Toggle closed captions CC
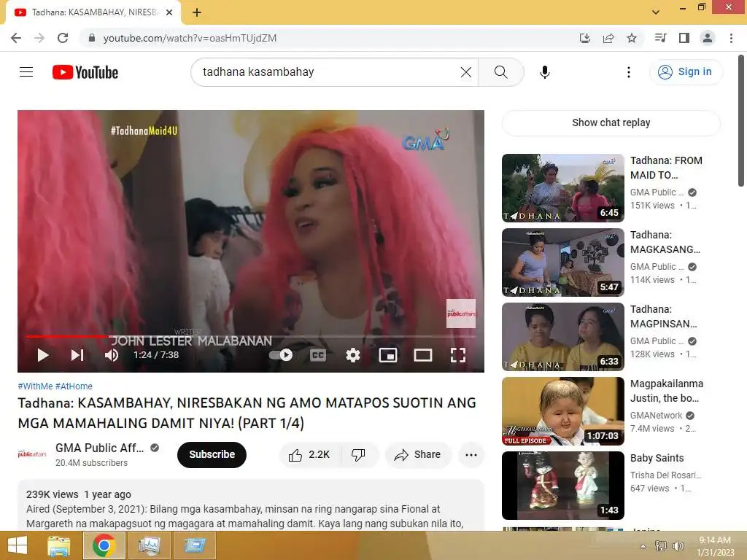The width and height of the screenshot is (747, 560). click(318, 355)
